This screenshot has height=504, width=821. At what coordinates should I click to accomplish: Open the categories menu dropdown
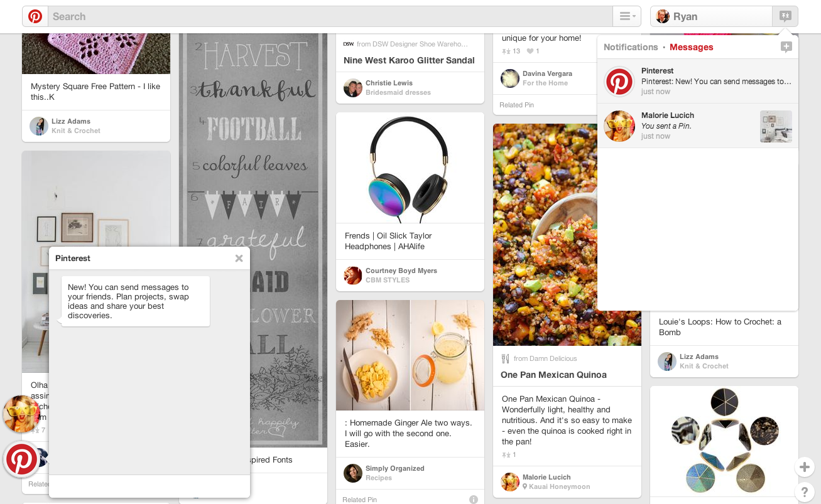(x=628, y=16)
